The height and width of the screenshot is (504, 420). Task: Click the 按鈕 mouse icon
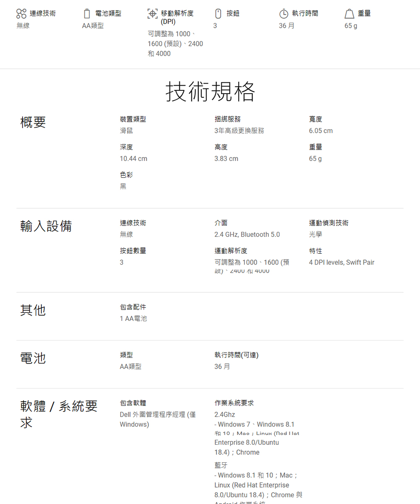pos(218,14)
